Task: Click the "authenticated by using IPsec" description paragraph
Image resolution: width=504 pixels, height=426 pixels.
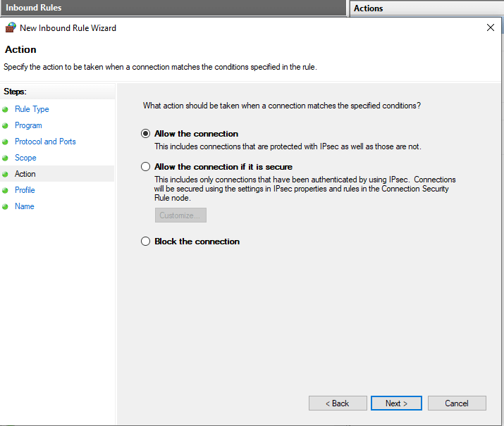Action: [x=305, y=189]
